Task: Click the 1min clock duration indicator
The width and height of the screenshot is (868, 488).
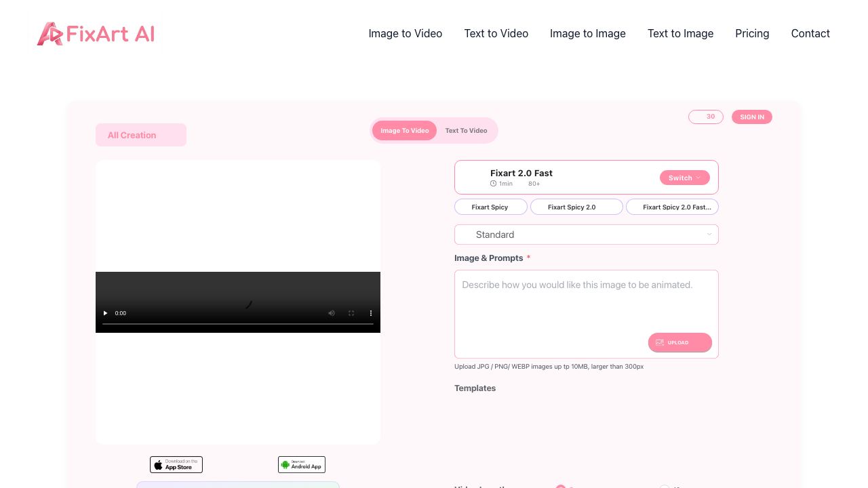Action: click(x=502, y=184)
